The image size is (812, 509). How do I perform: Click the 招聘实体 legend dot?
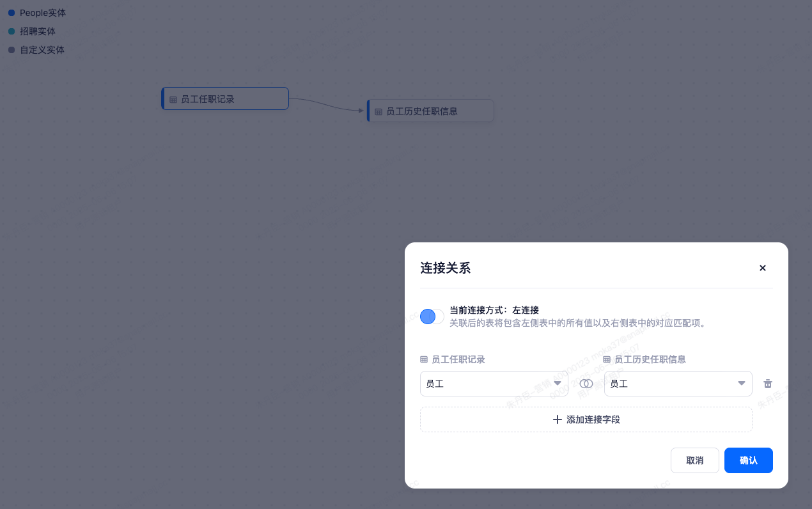coord(12,31)
